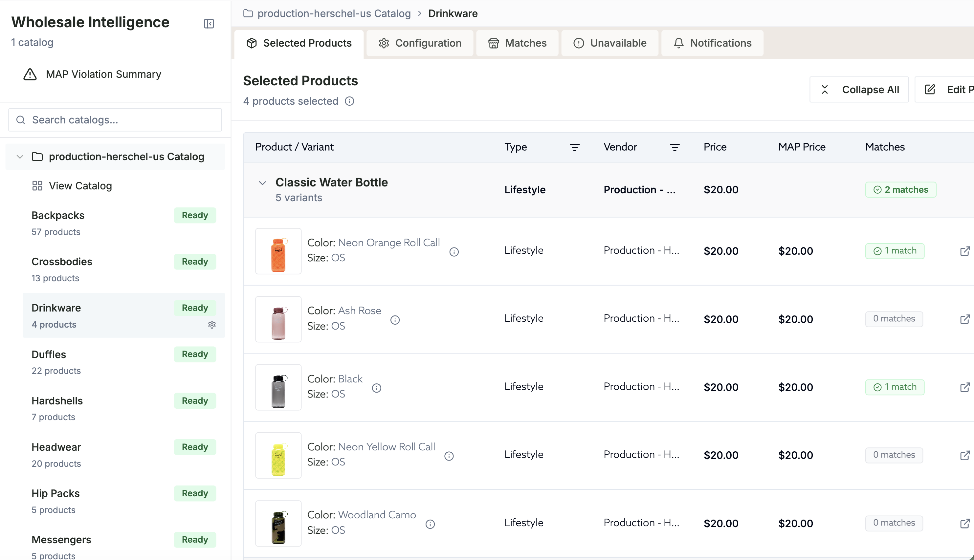Image resolution: width=974 pixels, height=560 pixels.
Task: Select Duffles category
Action: (x=123, y=362)
